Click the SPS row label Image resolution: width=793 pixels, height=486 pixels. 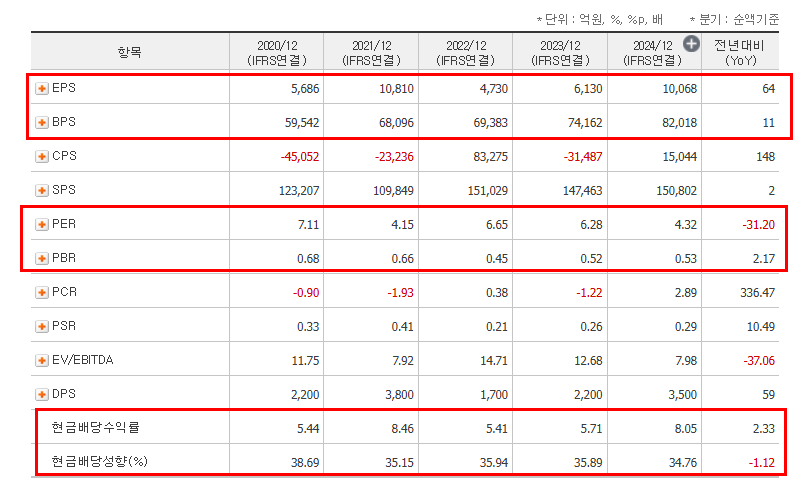(x=64, y=190)
